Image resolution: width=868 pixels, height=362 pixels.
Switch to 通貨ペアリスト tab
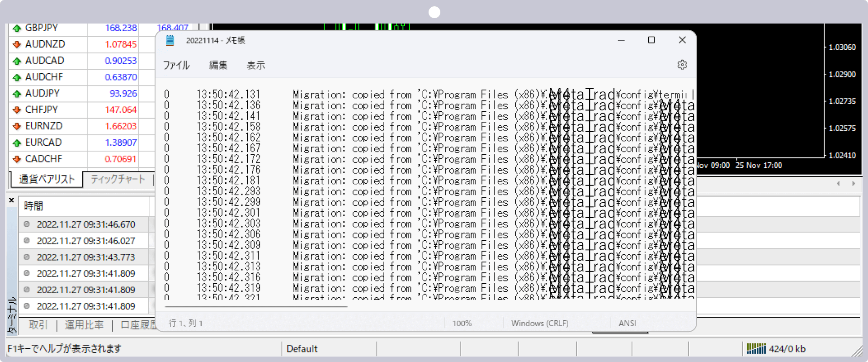tap(47, 179)
